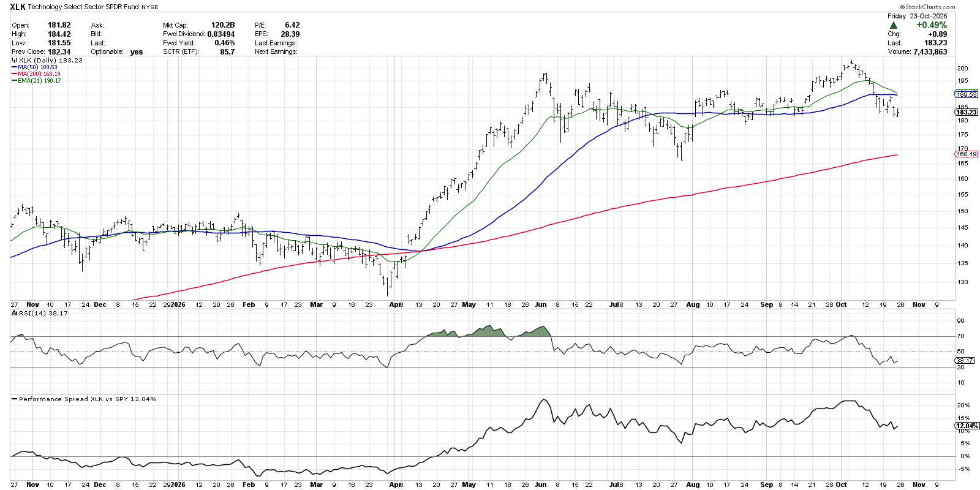The image size is (980, 490).
Task: Click the XLK ticker symbol title
Action: pyautogui.click(x=18, y=7)
